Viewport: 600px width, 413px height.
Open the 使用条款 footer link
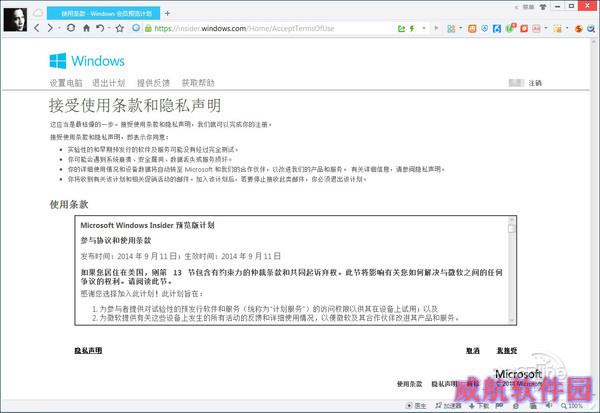pyautogui.click(x=409, y=384)
